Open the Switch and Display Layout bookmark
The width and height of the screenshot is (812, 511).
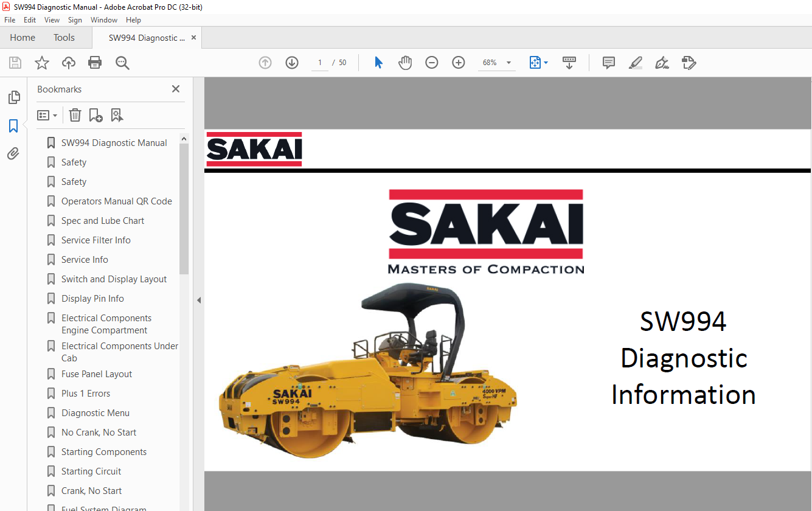[x=114, y=279]
